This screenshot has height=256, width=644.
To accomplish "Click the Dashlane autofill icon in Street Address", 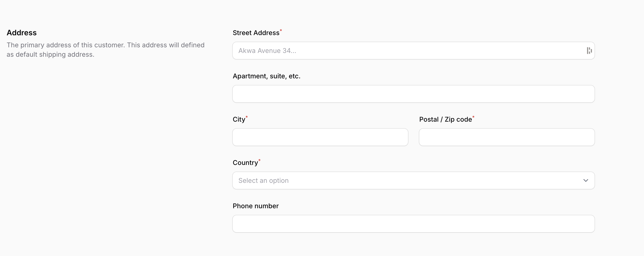I will [x=589, y=51].
